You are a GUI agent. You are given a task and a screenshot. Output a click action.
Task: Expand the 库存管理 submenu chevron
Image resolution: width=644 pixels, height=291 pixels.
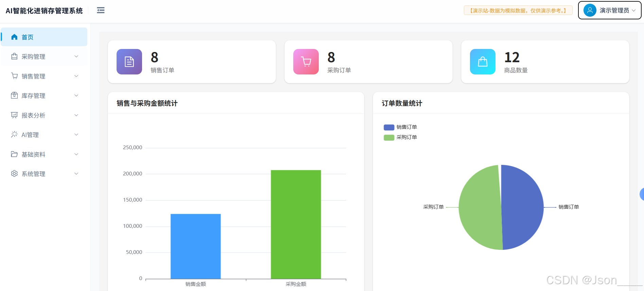point(76,96)
